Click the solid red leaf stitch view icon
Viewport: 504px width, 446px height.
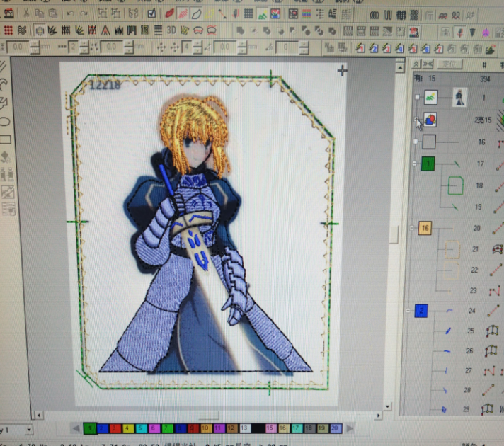[x=169, y=13]
